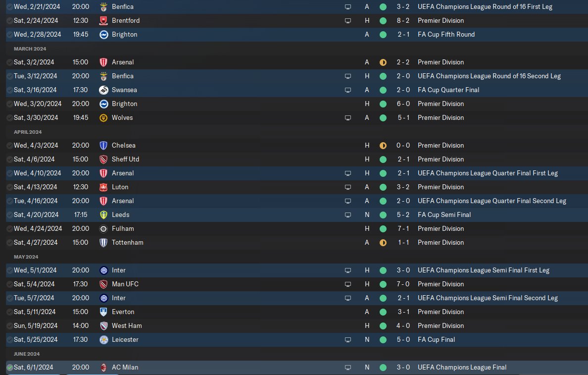Toggle the checkmark on AC Milan fixture
588x375 pixels.
(10, 368)
